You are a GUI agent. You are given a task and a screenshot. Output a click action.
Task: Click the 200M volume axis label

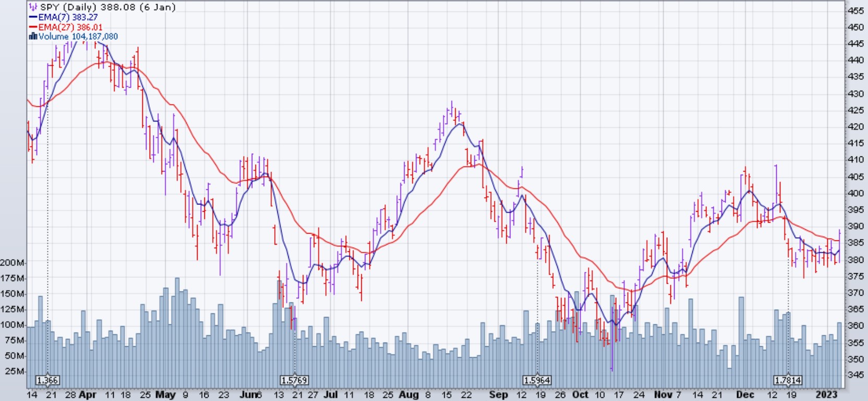tap(13, 262)
